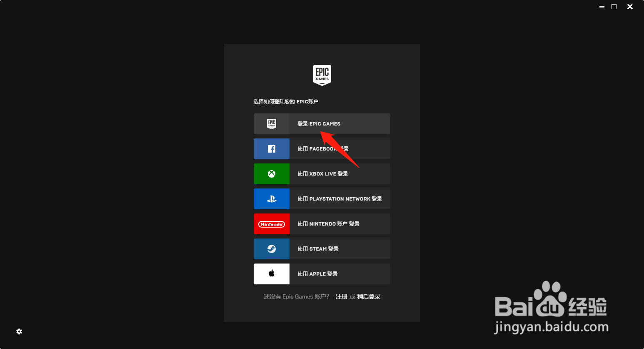644x349 pixels.
Task: Select 使用 PLAYSTATION NETWORK 登录
Action: point(322,199)
